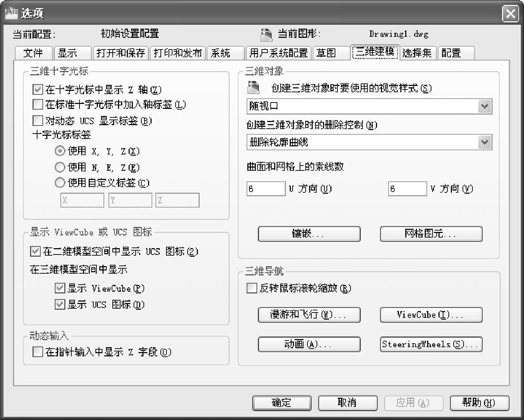Select the 三维建模 tab
524x420 pixels.
(x=375, y=52)
